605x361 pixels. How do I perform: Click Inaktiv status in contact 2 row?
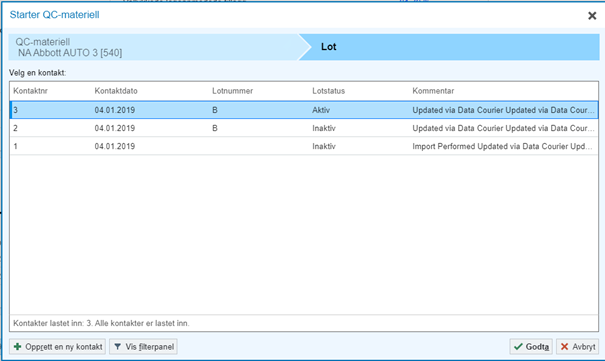tap(324, 128)
